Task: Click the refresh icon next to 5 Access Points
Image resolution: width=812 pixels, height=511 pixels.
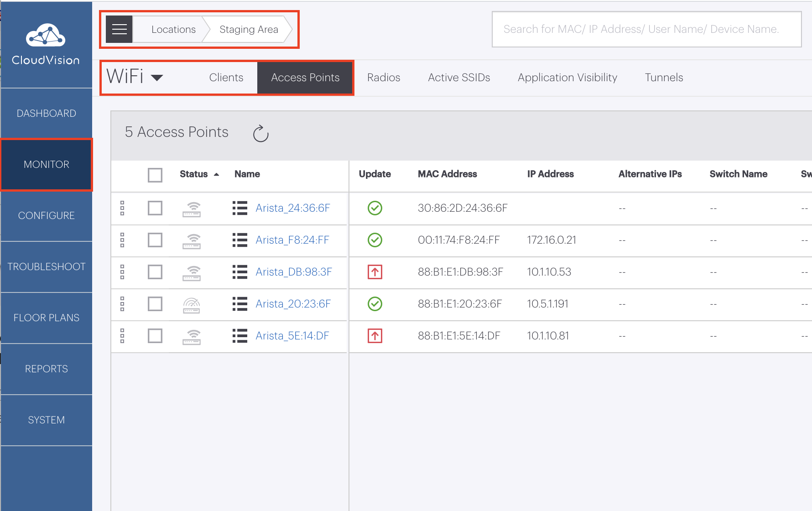Action: pos(260,134)
